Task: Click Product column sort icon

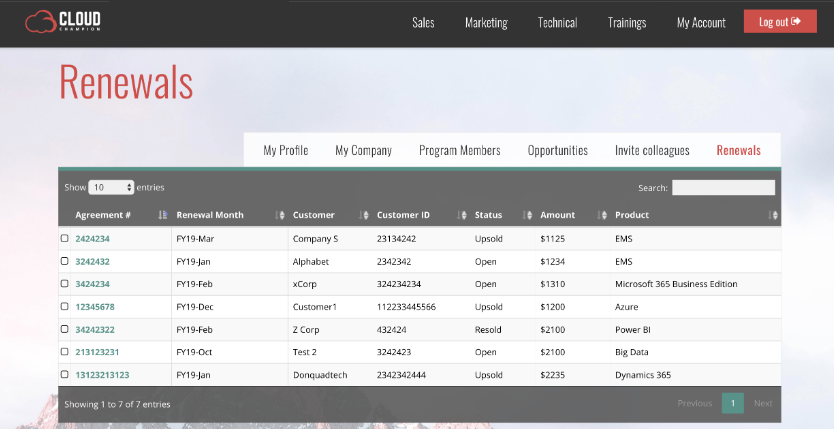Action: (773, 215)
